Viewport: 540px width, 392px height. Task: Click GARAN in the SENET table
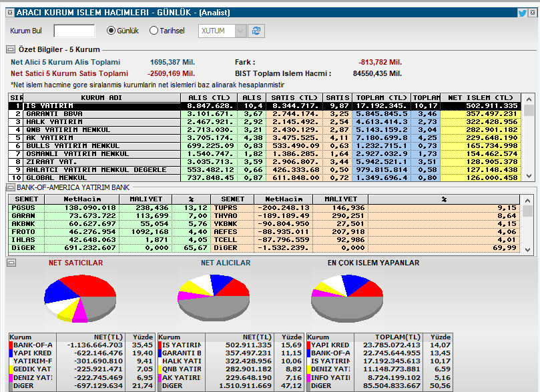23,216
